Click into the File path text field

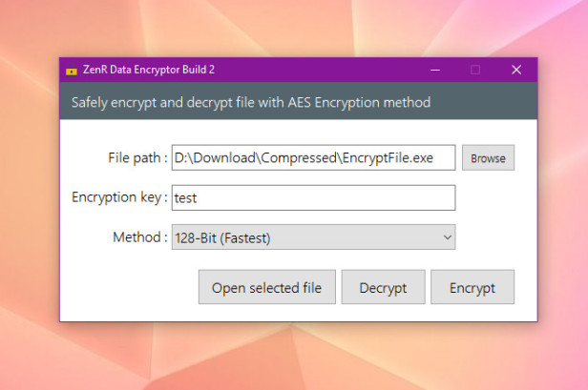click(x=313, y=158)
